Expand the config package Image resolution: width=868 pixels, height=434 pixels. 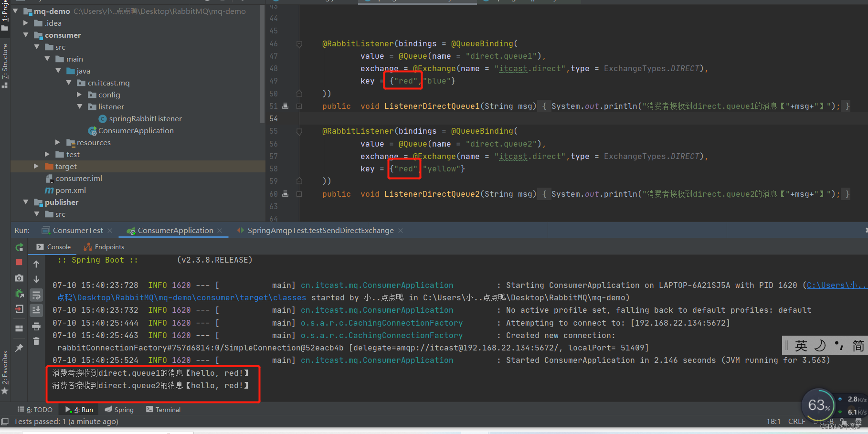79,95
